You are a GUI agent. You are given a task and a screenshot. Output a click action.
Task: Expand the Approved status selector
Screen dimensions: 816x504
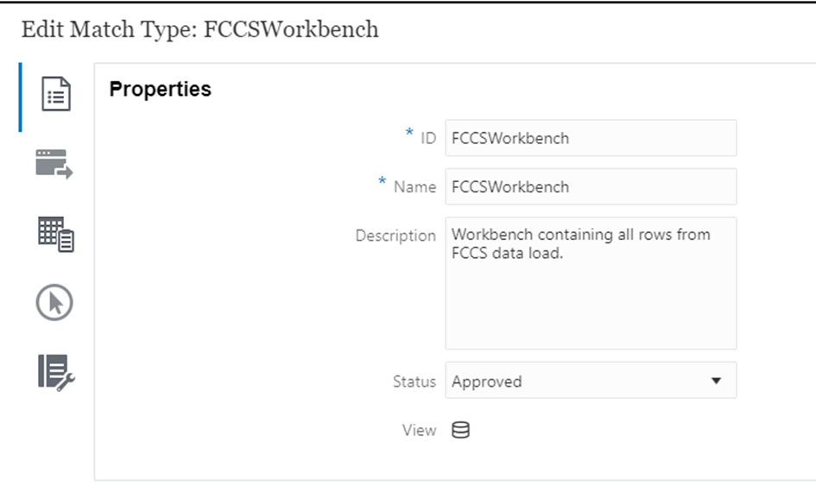[591, 381]
